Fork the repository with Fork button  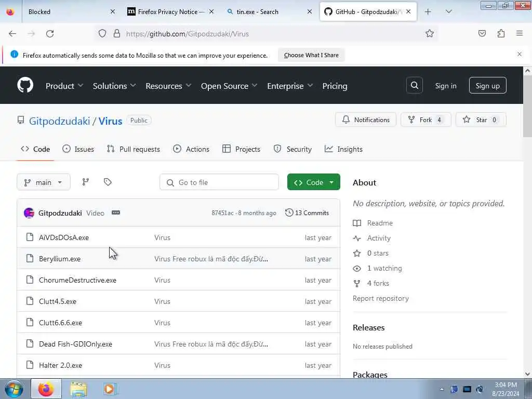coord(426,120)
